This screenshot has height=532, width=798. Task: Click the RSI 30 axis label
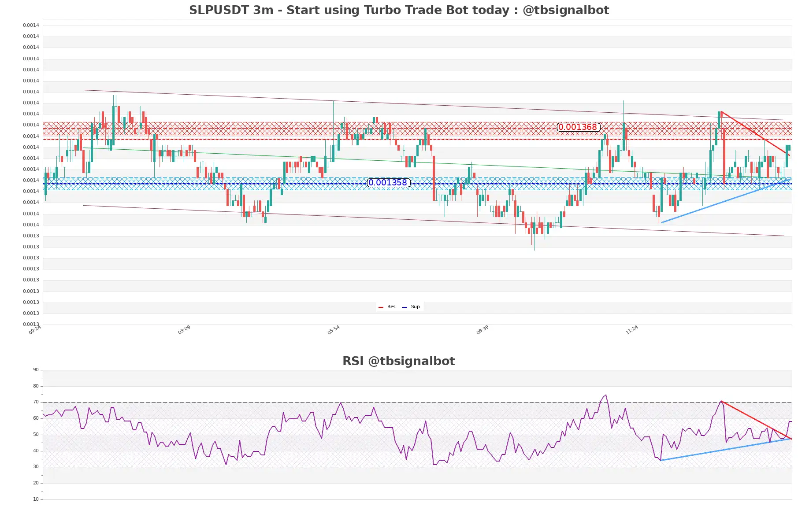[x=36, y=467]
